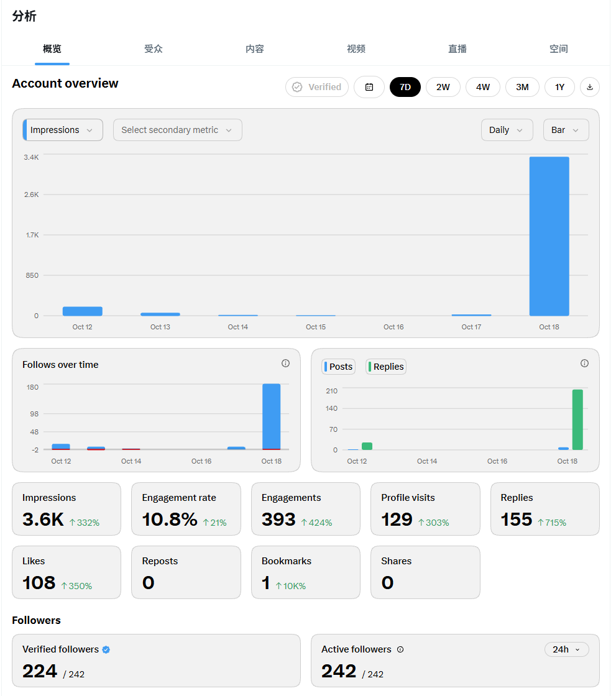Select the 7D time range
Viewport: 616px width, 696px height.
[405, 87]
